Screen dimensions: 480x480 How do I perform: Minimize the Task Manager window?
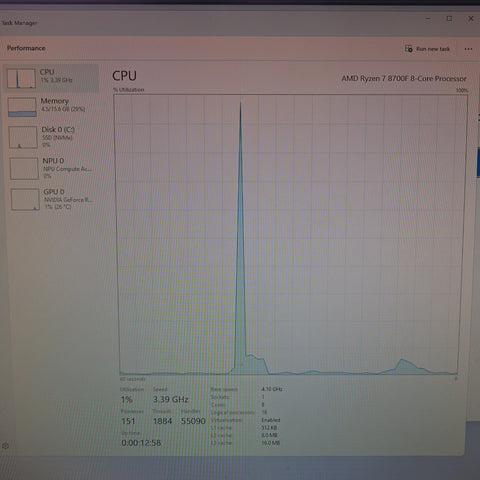coord(428,19)
